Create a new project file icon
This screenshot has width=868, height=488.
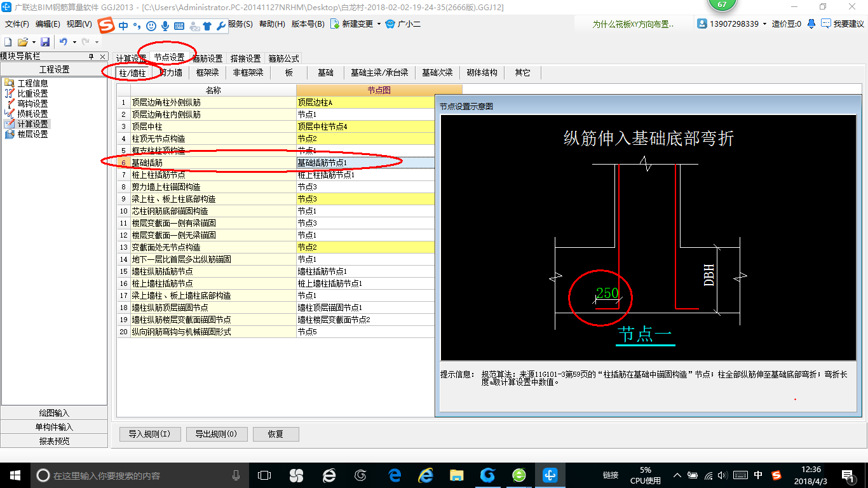[x=8, y=42]
